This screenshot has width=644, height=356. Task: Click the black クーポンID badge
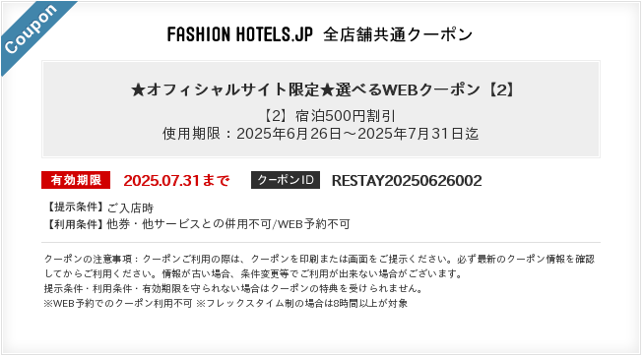pos(286,180)
